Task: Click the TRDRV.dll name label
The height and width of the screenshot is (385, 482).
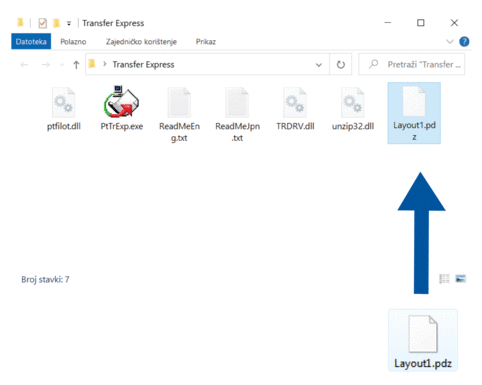Action: 295,126
